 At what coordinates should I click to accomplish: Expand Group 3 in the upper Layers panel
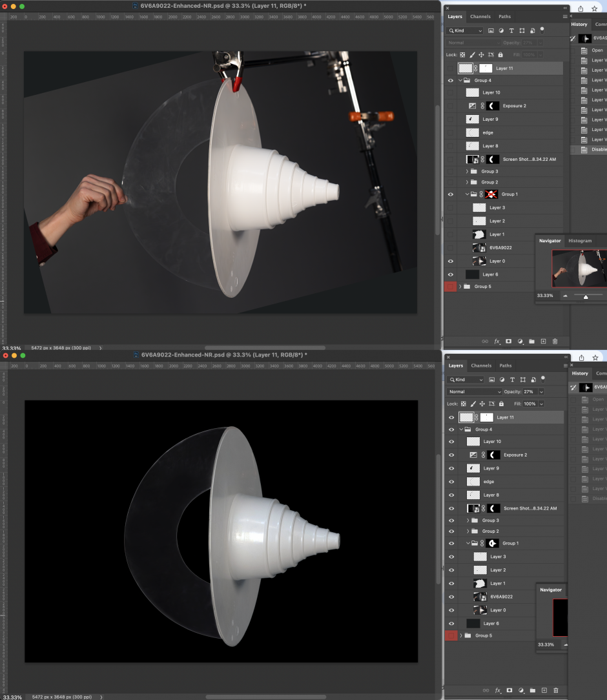pos(467,172)
